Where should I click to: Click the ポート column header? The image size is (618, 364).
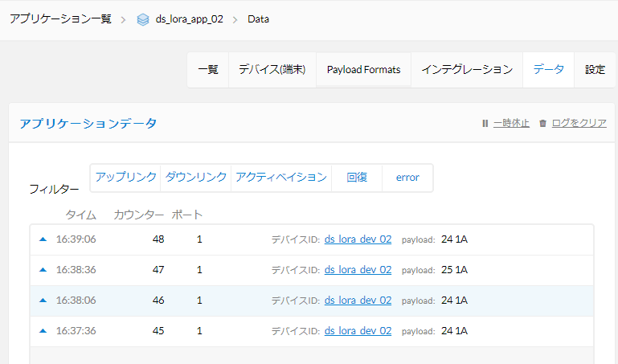[x=186, y=215]
